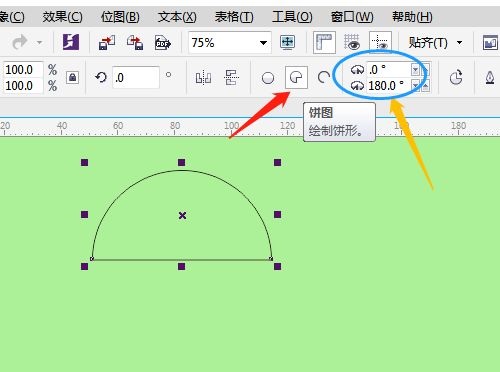Toggle the show guidelines eye icon
The width and height of the screenshot is (500, 372).
point(380,42)
